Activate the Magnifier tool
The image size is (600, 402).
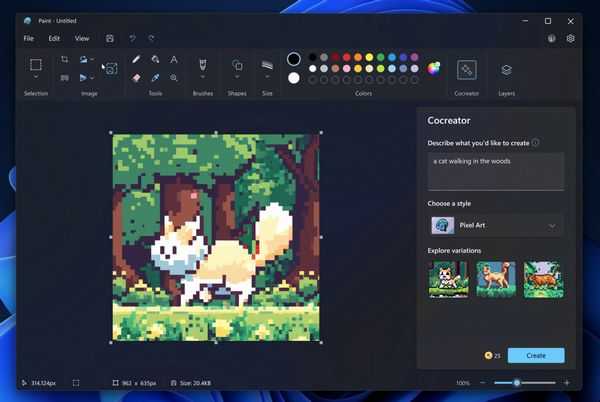[174, 77]
